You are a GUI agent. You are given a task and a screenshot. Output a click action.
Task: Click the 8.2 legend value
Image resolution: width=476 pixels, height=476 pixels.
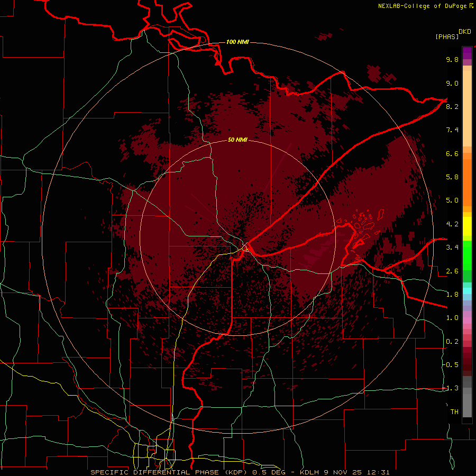(x=452, y=106)
